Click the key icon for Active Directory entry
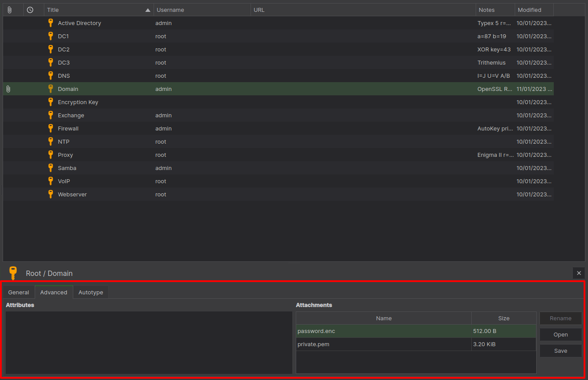Viewport: 588px width, 380px height. pyautogui.click(x=50, y=23)
